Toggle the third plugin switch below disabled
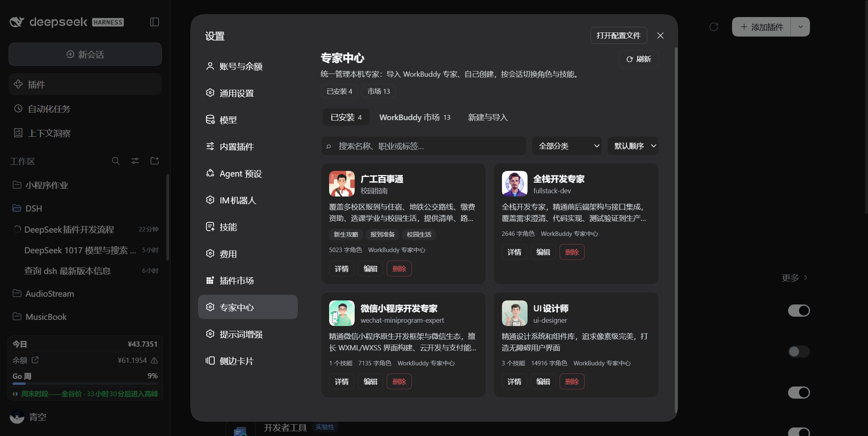Image resolution: width=868 pixels, height=436 pixels. coord(799,393)
